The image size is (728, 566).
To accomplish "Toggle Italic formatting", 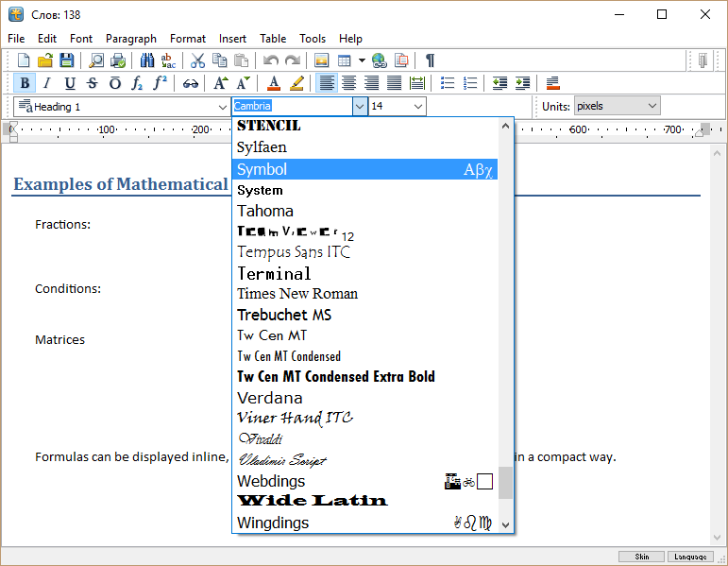I will point(47,83).
